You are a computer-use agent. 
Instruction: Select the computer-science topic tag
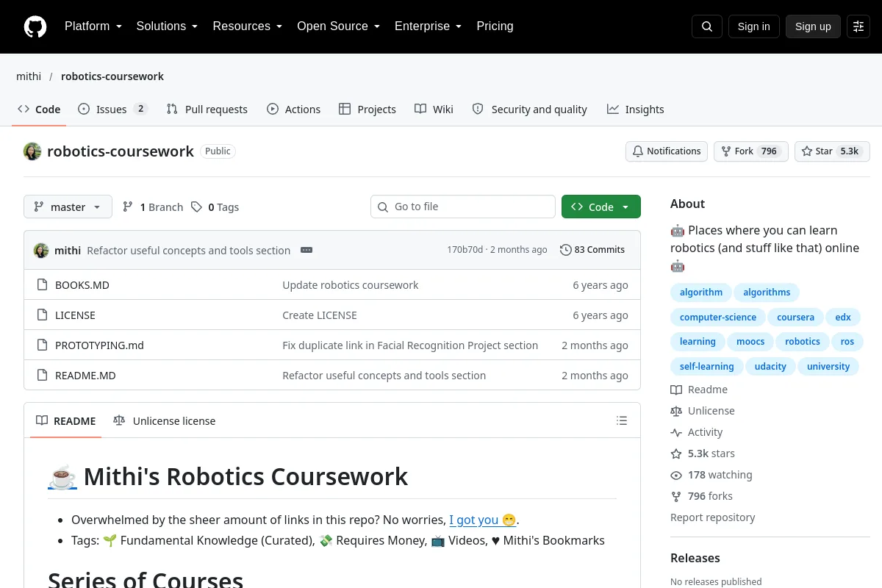[x=718, y=318]
